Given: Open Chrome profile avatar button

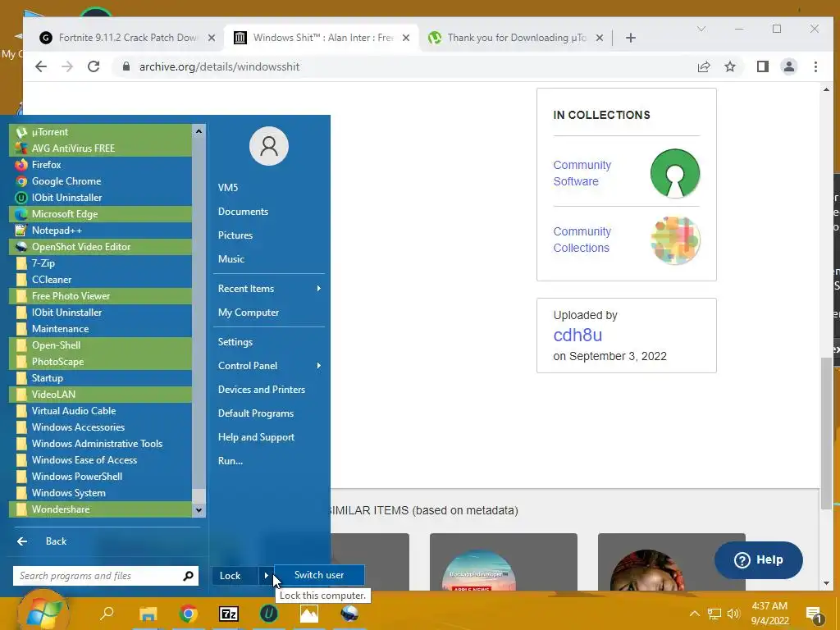Looking at the screenshot, I should point(789,66).
